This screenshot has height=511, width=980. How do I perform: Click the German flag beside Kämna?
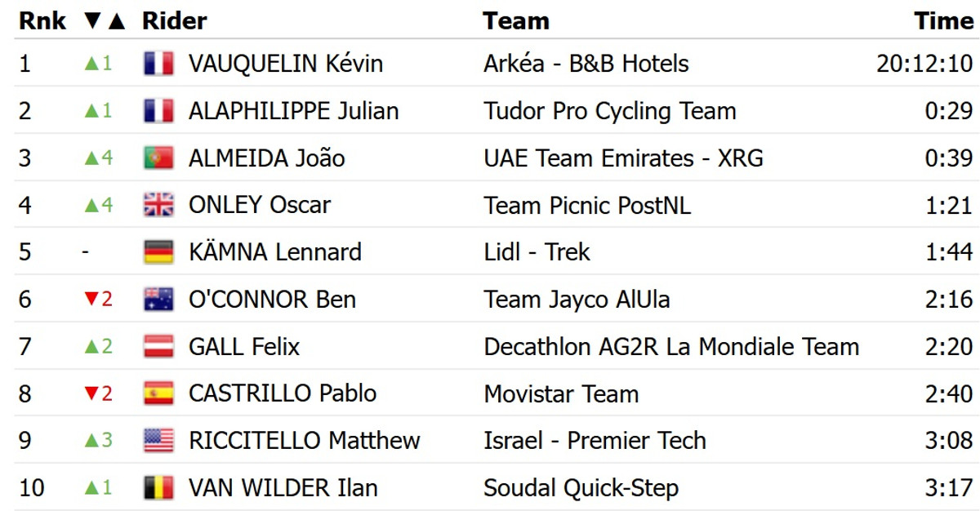(158, 252)
